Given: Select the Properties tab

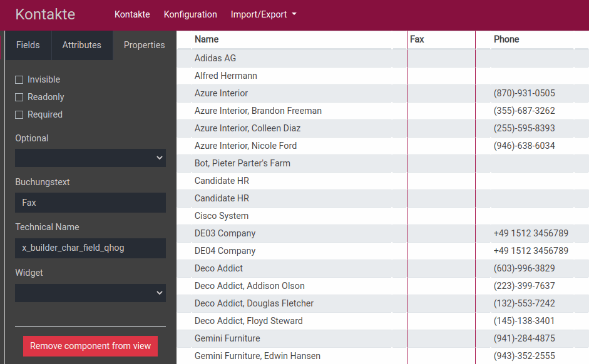Looking at the screenshot, I should pos(144,45).
